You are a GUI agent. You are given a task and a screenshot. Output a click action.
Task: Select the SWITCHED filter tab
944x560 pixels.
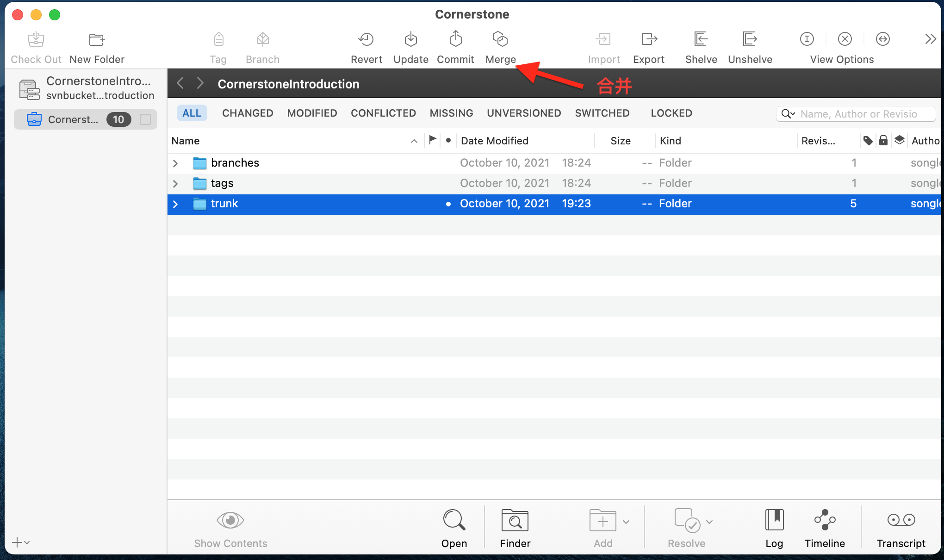(602, 113)
